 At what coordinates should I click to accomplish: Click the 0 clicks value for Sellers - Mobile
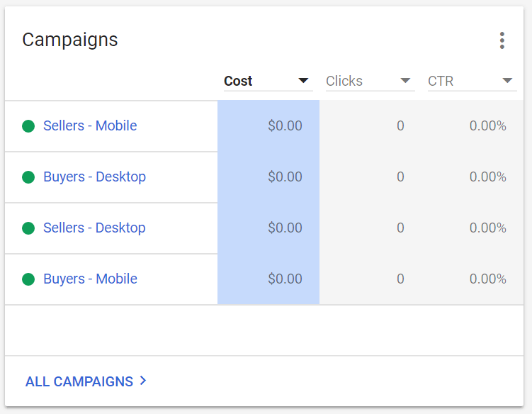400,125
